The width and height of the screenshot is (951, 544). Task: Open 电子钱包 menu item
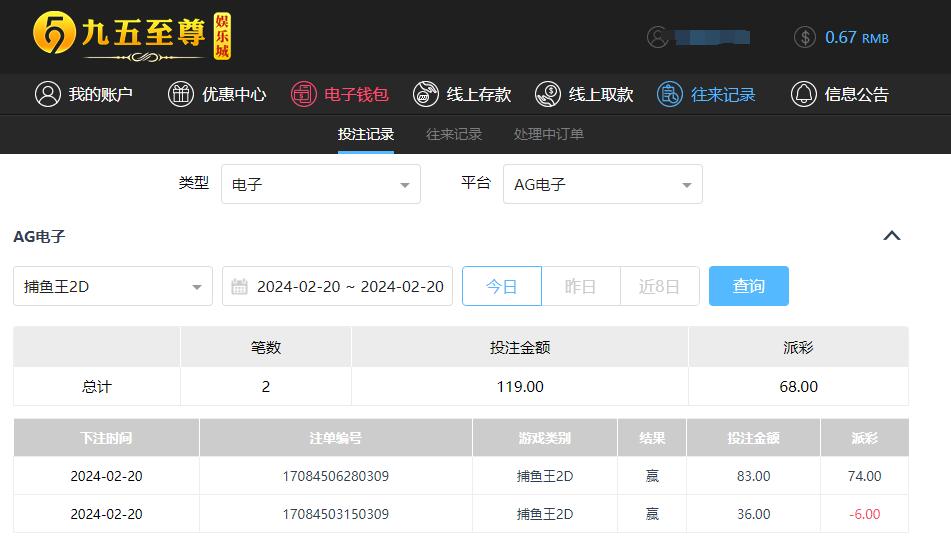340,94
